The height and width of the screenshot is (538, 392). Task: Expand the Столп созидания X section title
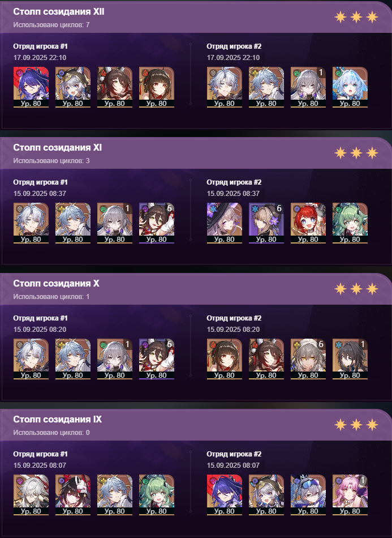[56, 283]
